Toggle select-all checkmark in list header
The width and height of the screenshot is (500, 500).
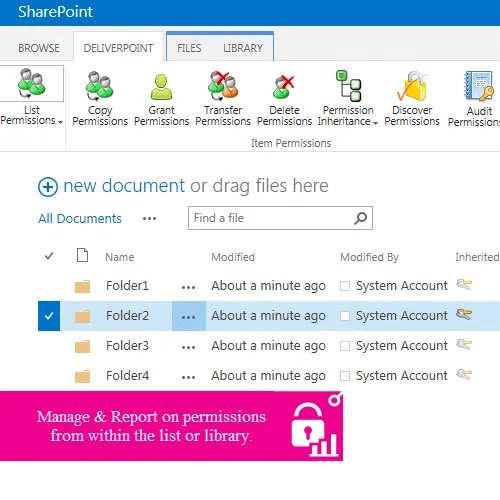[x=49, y=256]
